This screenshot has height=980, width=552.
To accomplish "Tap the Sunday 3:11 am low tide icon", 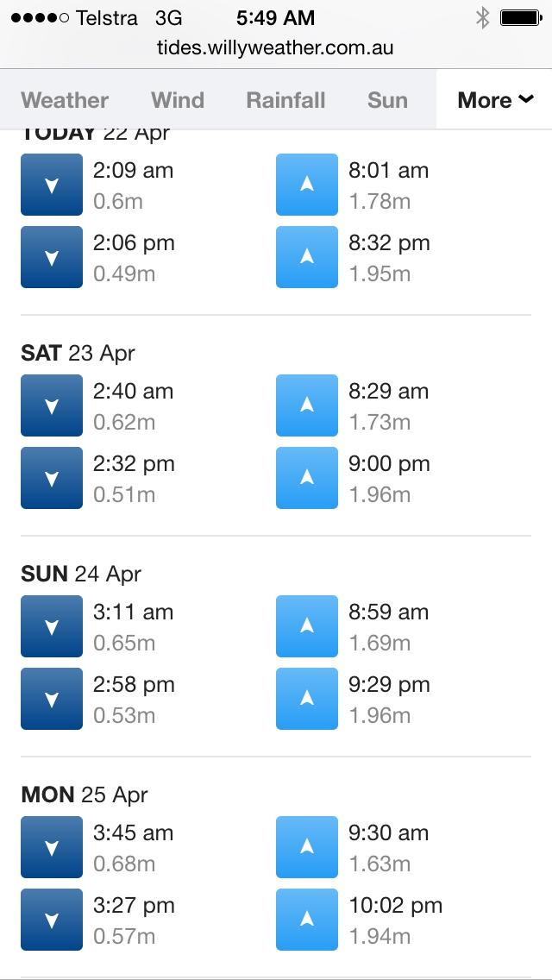I will pos(52,626).
